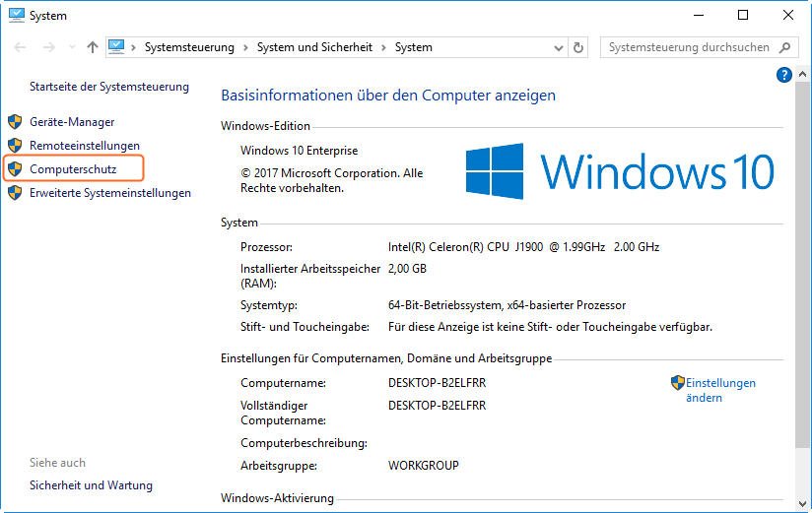The width and height of the screenshot is (812, 513).
Task: Click the Windows 10 logo image
Action: 620,171
